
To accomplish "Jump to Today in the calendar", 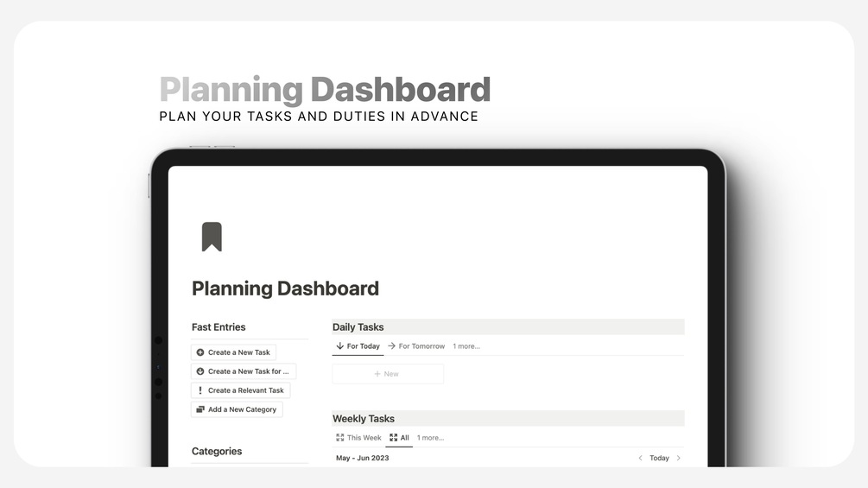I will pyautogui.click(x=659, y=458).
